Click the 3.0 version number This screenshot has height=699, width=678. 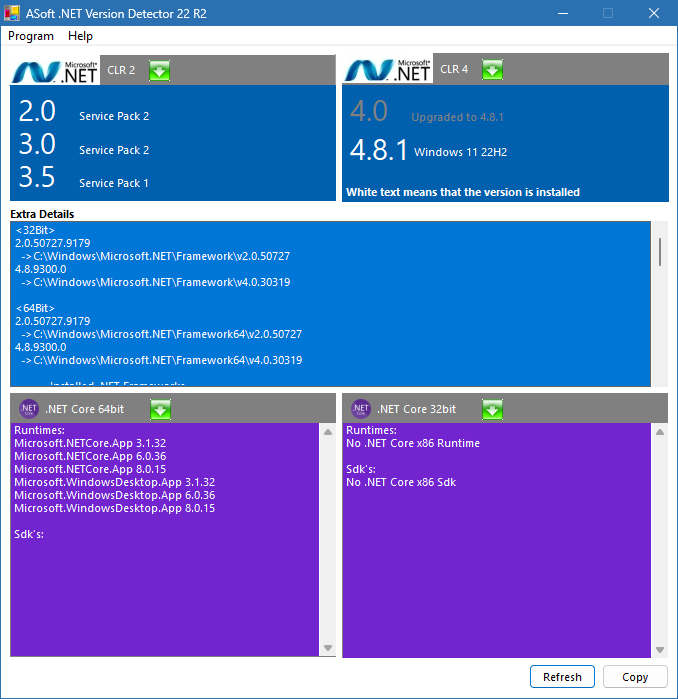(x=37, y=144)
